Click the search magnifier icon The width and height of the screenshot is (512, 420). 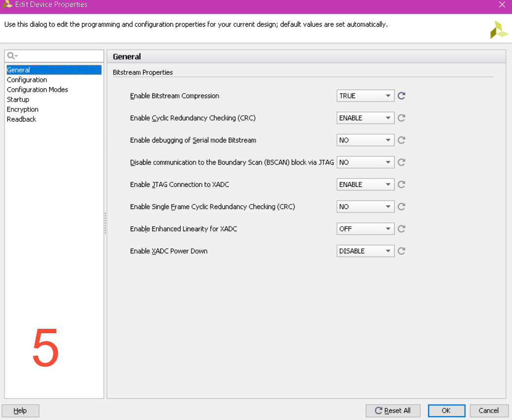12,56
